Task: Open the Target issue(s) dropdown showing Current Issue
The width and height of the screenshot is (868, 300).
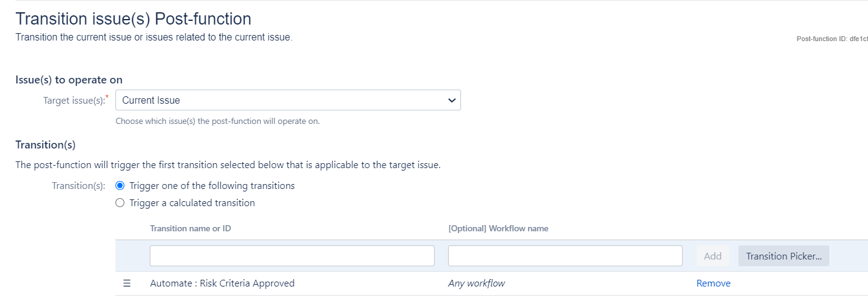Action: (x=288, y=100)
